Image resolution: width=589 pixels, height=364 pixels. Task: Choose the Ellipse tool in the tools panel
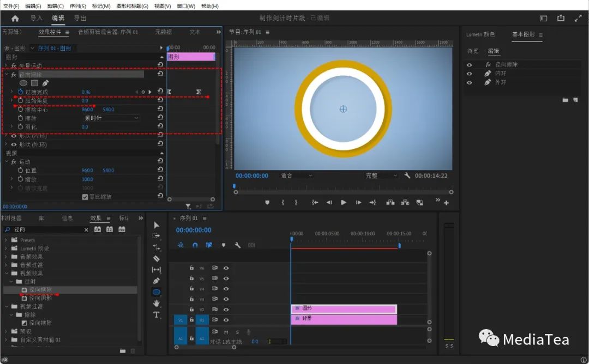coord(157,292)
